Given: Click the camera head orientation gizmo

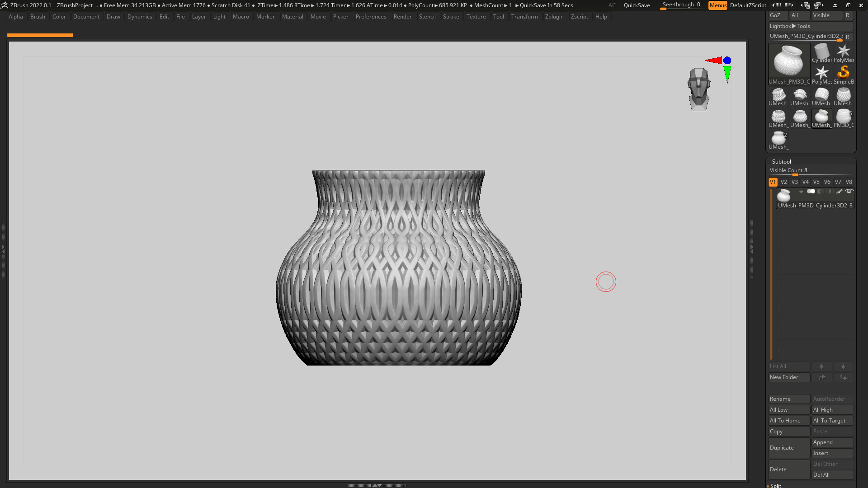Looking at the screenshot, I should pyautogui.click(x=699, y=89).
